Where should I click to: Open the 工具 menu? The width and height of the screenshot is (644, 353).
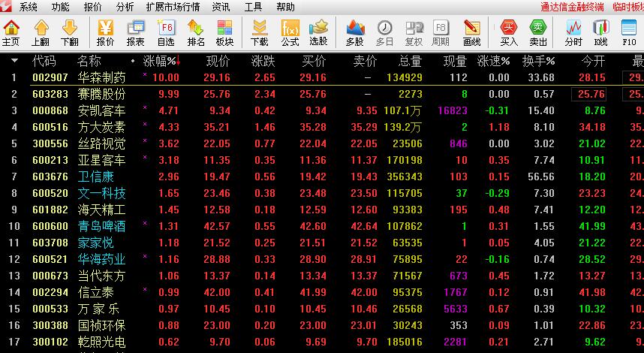(x=253, y=7)
